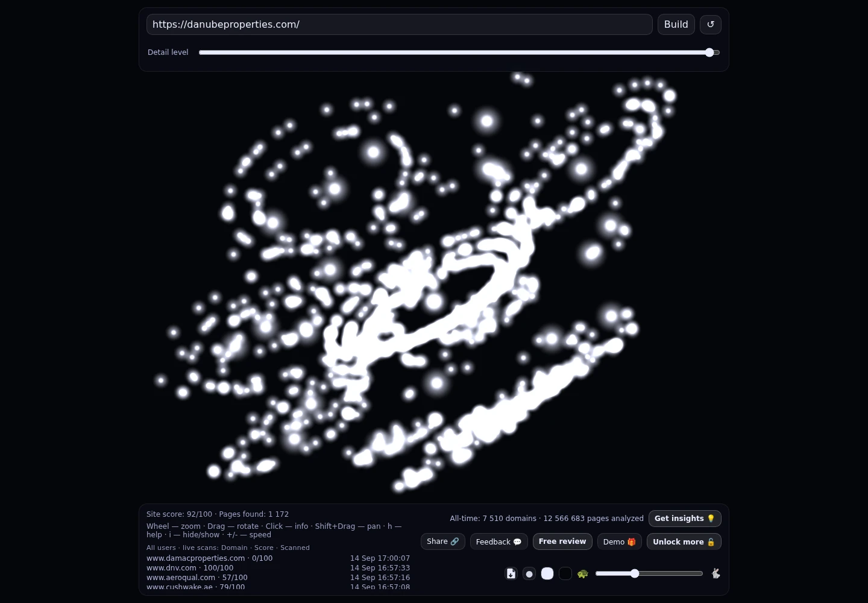The width and height of the screenshot is (868, 603).
Task: Click the turtle slow-speed icon
Action: tap(583, 573)
